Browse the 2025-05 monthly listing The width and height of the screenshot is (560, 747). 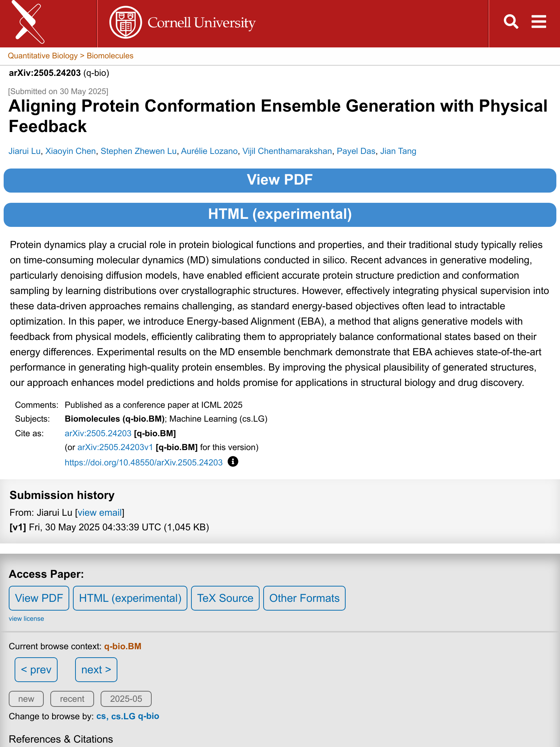126,699
